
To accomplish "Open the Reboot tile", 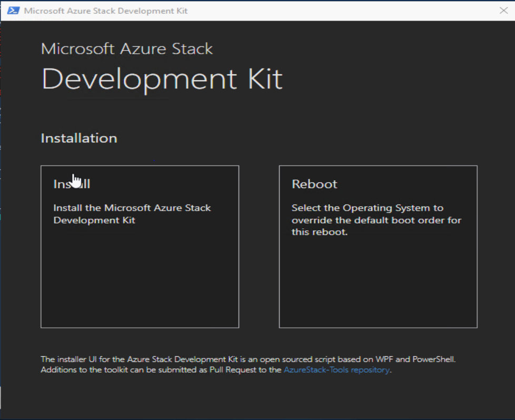I will pos(378,247).
